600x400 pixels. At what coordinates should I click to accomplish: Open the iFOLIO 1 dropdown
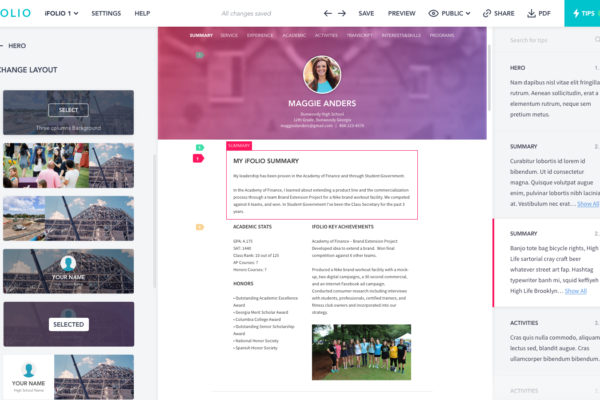[61, 13]
